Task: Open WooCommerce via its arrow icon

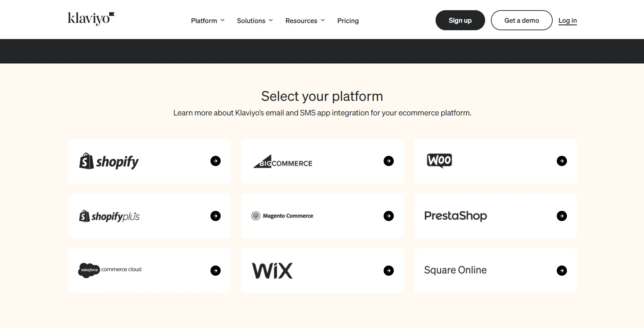Action: point(562,161)
